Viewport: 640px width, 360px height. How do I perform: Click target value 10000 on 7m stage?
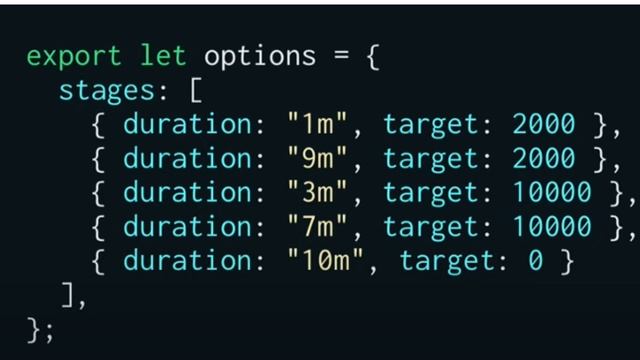point(552,226)
